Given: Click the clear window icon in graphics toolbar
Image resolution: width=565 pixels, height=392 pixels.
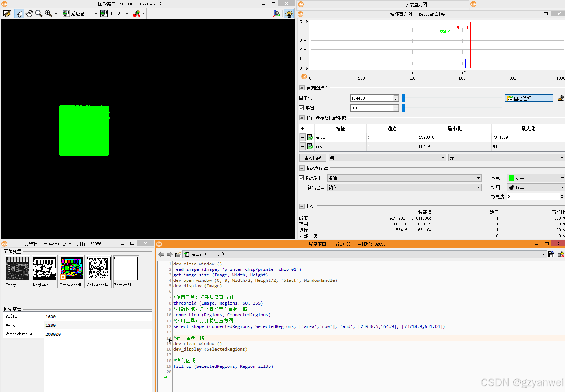Looking at the screenshot, I should [x=7, y=14].
